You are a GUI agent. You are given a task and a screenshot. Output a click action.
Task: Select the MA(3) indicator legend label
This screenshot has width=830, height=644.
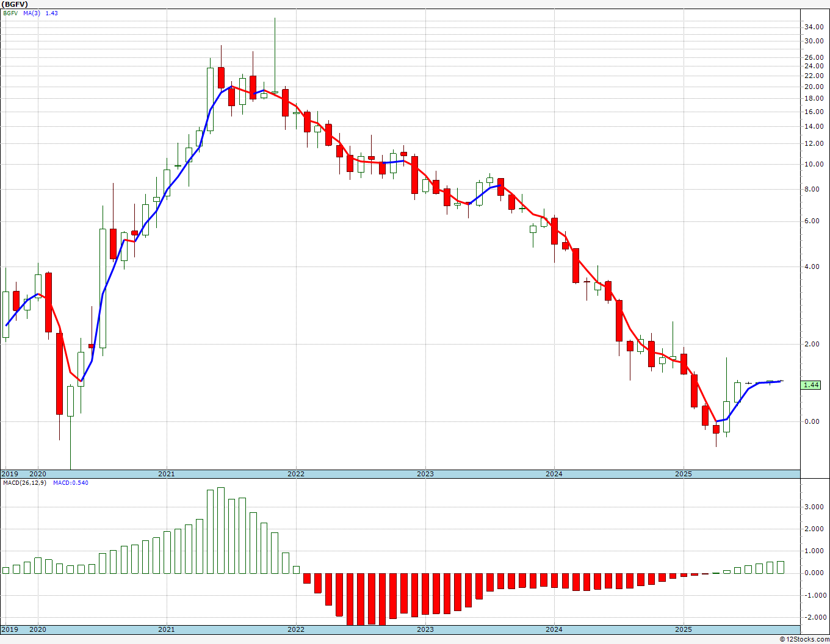coord(32,13)
